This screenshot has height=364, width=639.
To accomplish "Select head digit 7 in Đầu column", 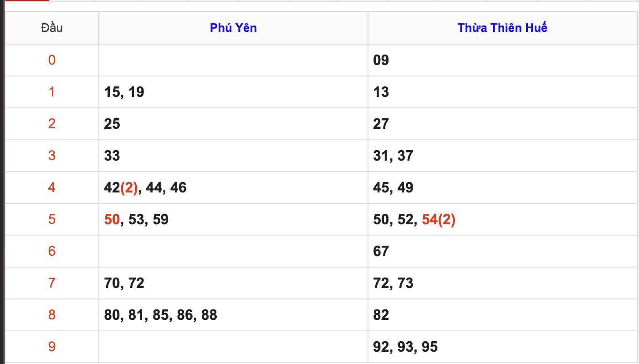I will point(51,283).
